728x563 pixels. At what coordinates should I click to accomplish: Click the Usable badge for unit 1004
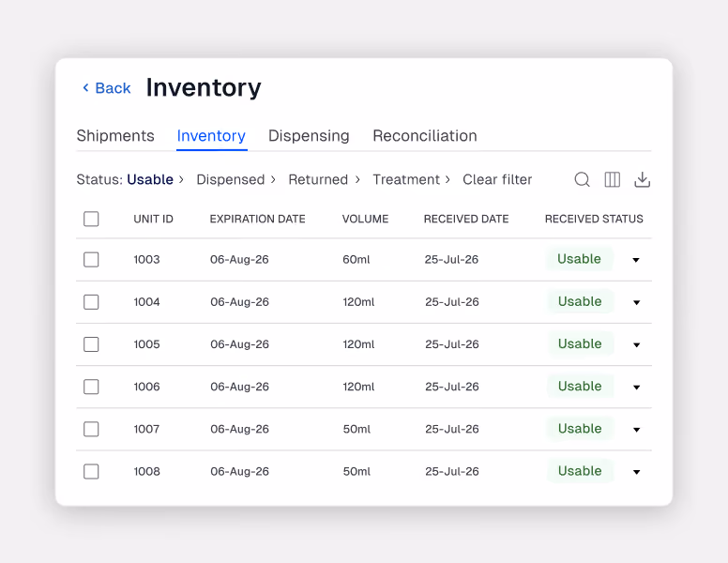[x=580, y=301]
